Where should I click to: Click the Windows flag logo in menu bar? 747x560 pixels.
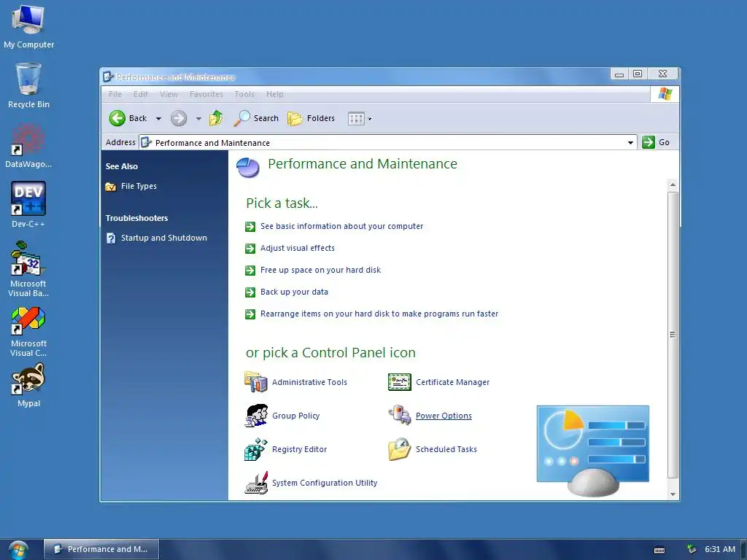tap(665, 94)
